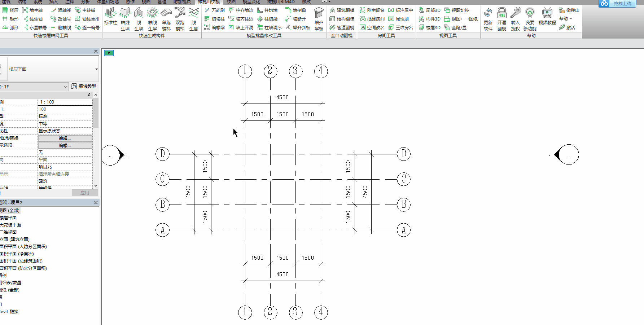Open the 橄榄山BIM4D ribbon tab

(x=281, y=2)
